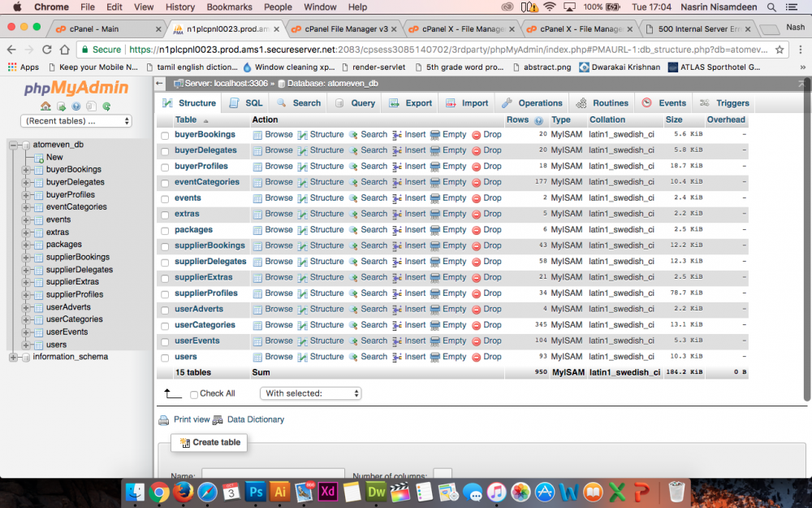
Task: Select the userAdverts table checkbox
Action: point(165,310)
